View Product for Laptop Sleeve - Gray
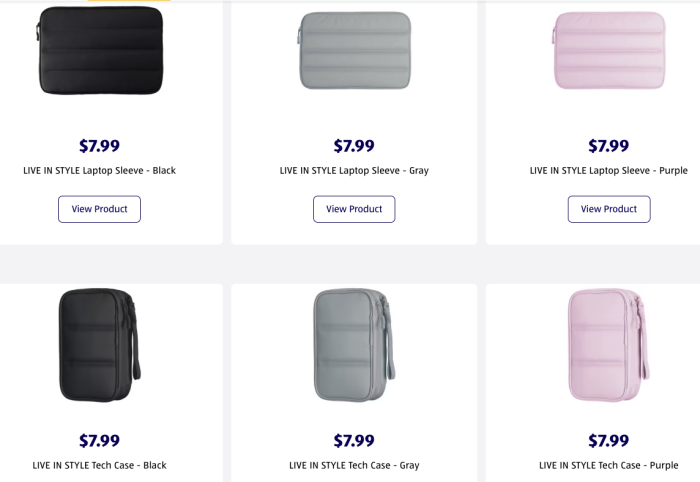 click(354, 209)
